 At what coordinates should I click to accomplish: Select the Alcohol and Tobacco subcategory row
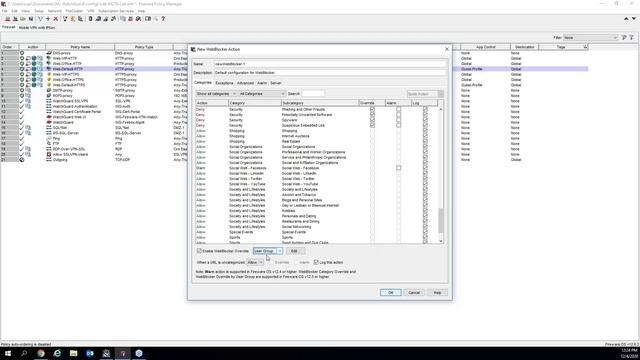(x=317, y=195)
